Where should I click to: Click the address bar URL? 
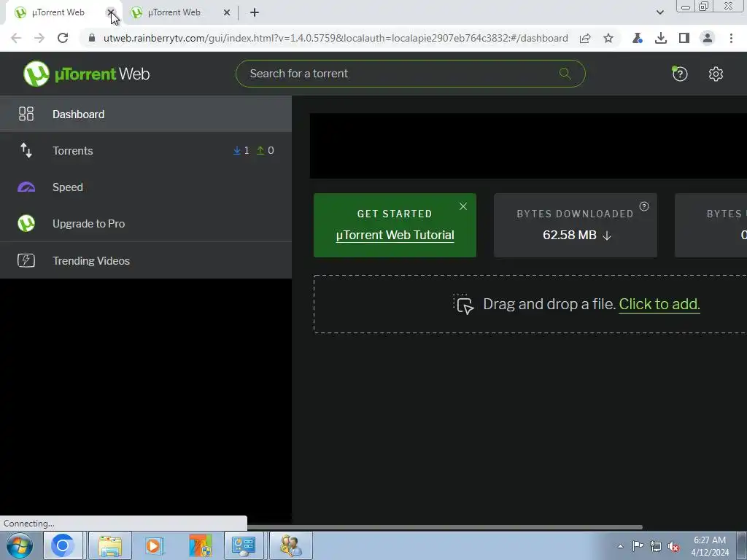coord(336,38)
